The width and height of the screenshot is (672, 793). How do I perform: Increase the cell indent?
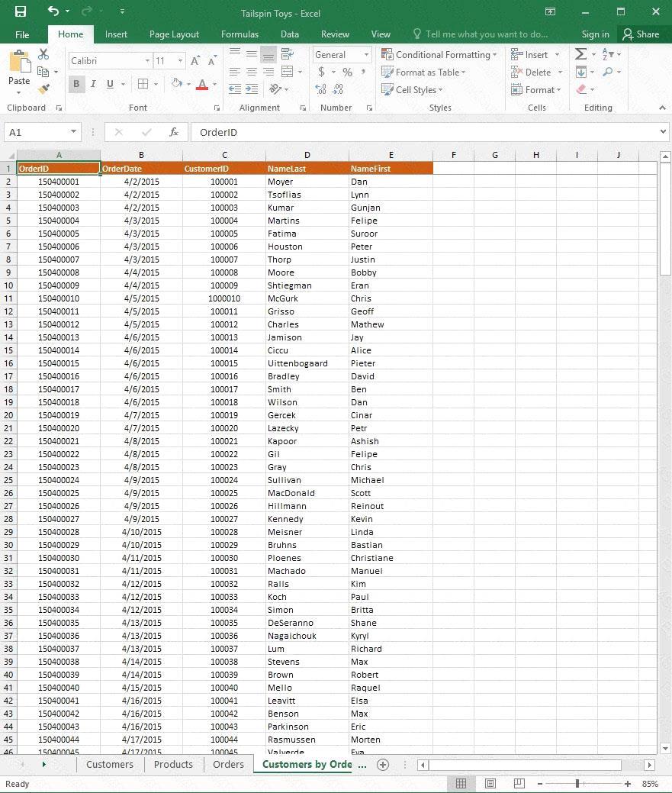pos(252,89)
